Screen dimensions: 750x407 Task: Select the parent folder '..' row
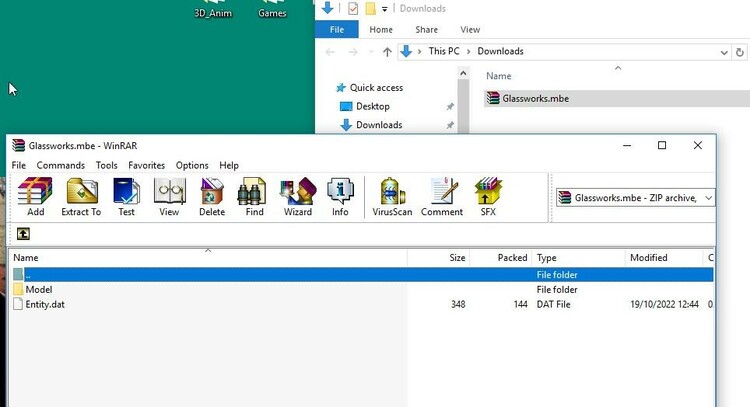pyautogui.click(x=361, y=275)
